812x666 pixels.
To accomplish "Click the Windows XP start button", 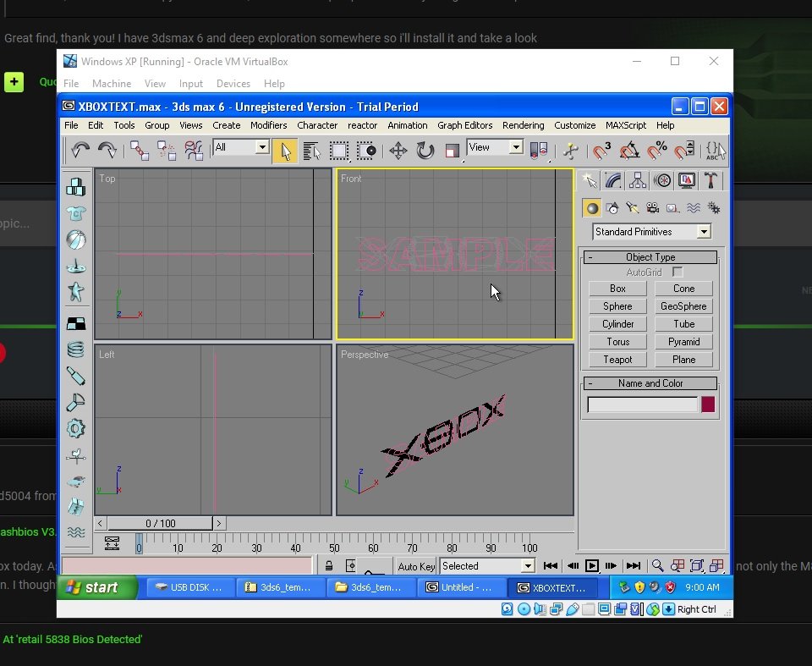I will click(x=96, y=587).
